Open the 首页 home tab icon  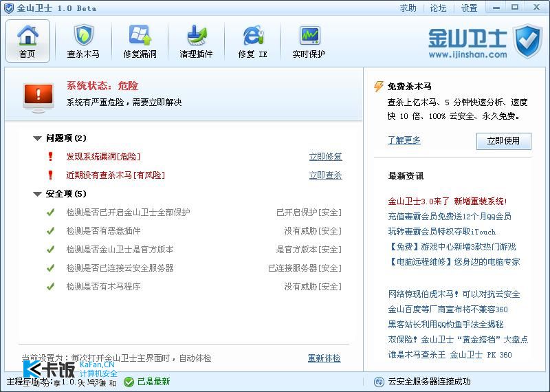(27, 35)
